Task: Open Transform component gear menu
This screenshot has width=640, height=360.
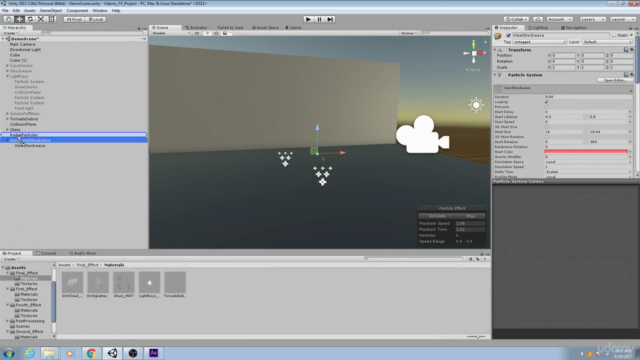Action: point(632,50)
